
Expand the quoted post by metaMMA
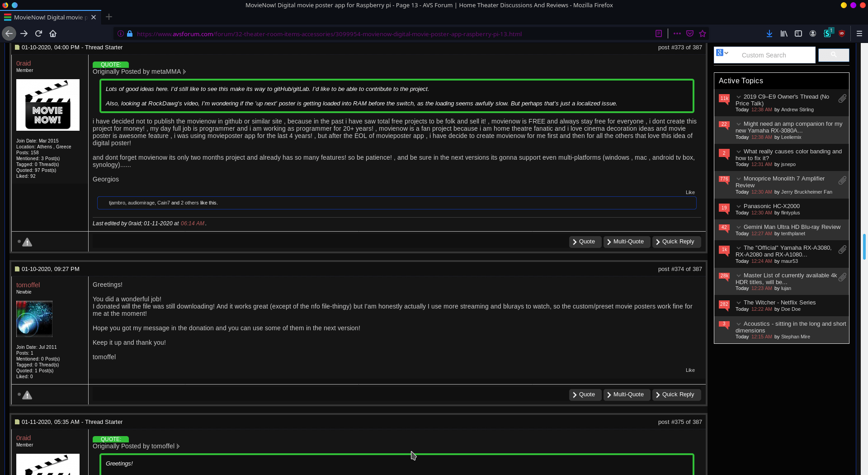click(x=184, y=71)
